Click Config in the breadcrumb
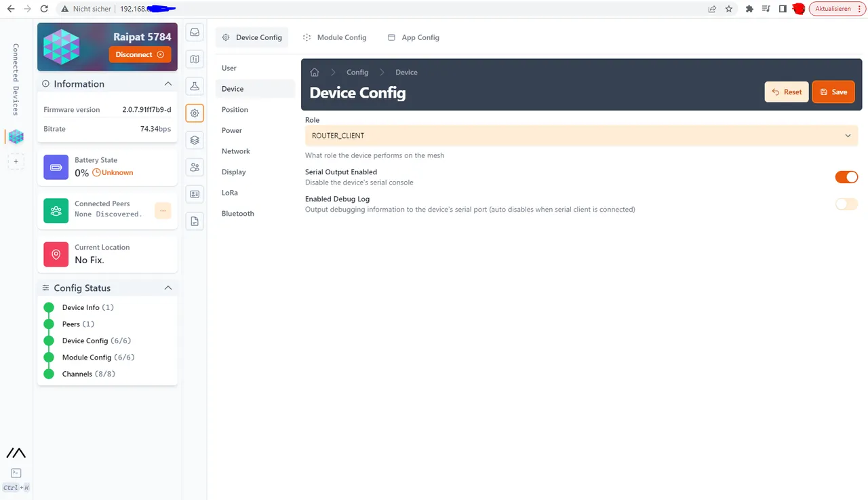868x500 pixels. click(x=357, y=72)
